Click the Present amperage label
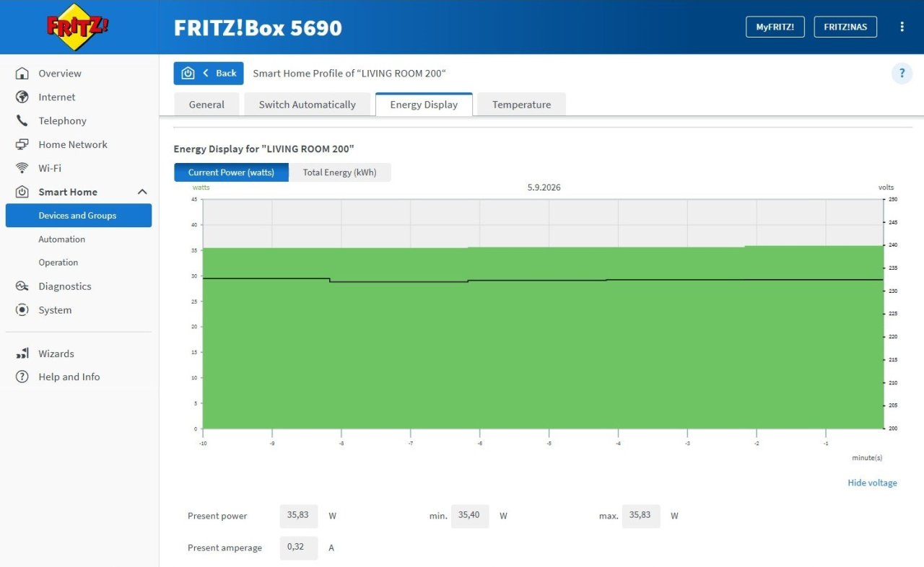Image resolution: width=924 pixels, height=567 pixels. [x=225, y=548]
